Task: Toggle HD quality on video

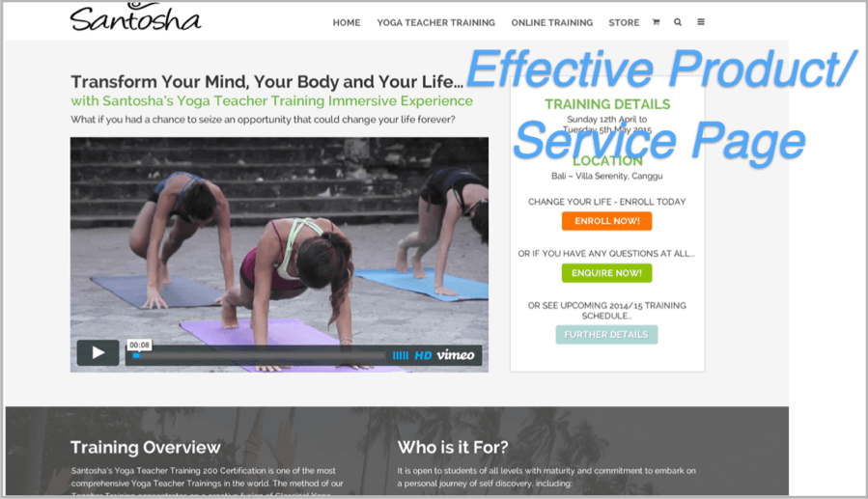Action: 423,356
